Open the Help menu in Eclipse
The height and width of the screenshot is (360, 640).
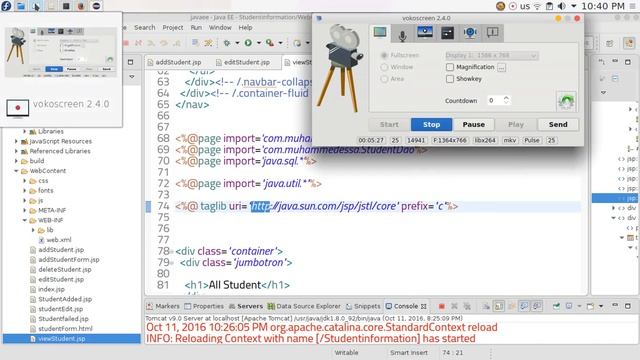245,27
